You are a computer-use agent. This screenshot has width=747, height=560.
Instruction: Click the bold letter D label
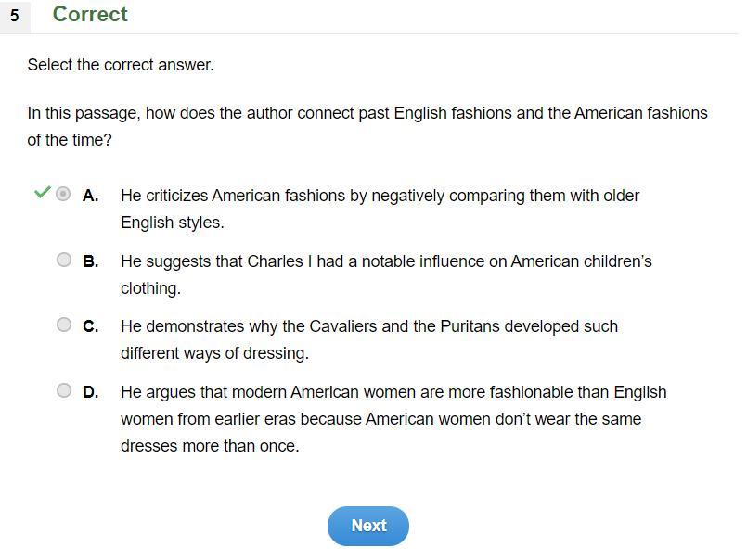90,392
